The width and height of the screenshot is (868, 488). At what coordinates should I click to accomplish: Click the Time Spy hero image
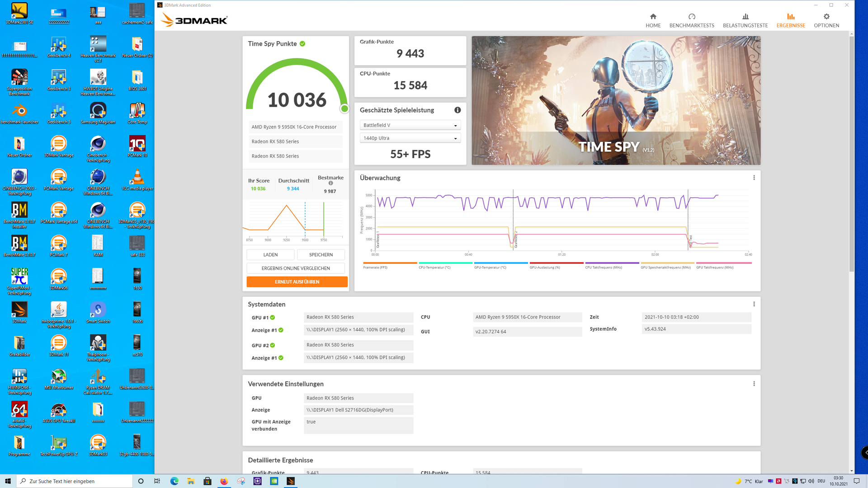click(x=616, y=100)
